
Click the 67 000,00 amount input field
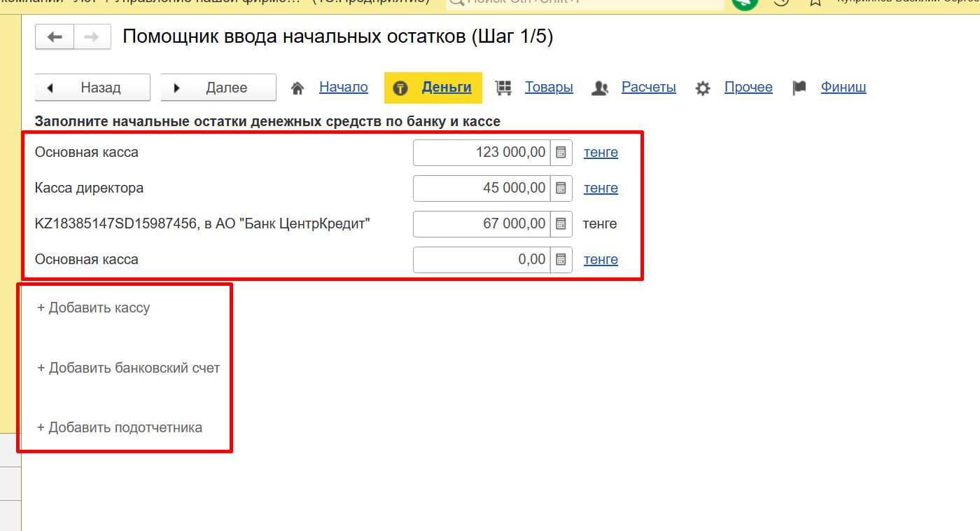coord(482,223)
